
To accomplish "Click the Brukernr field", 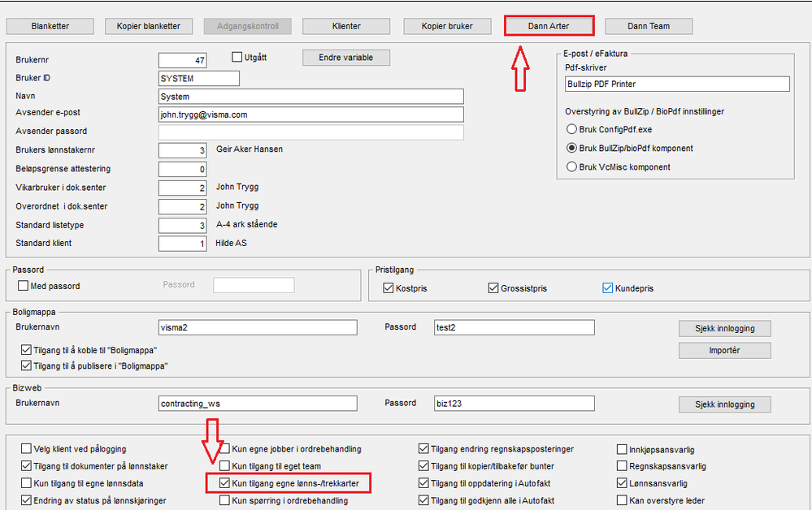I will tap(183, 61).
